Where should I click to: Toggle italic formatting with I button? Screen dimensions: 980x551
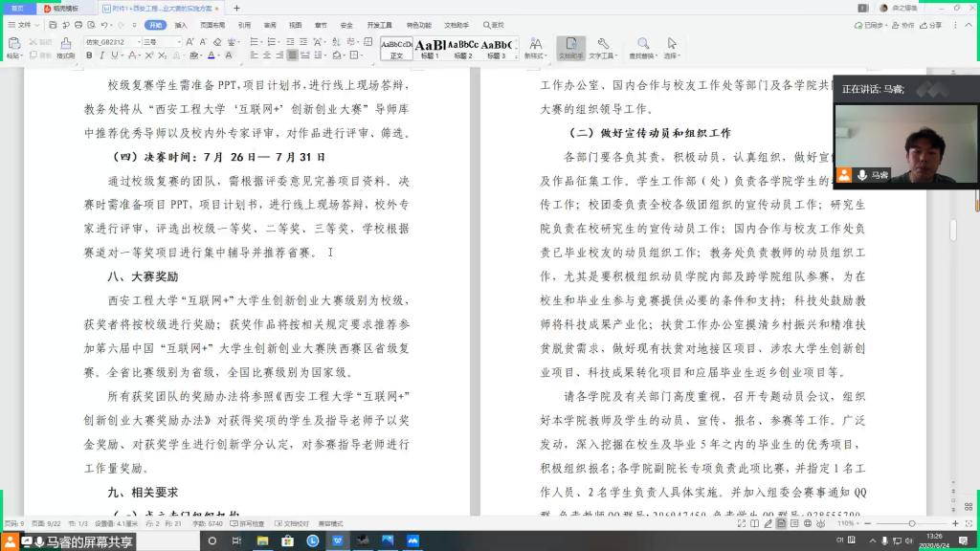click(x=101, y=55)
